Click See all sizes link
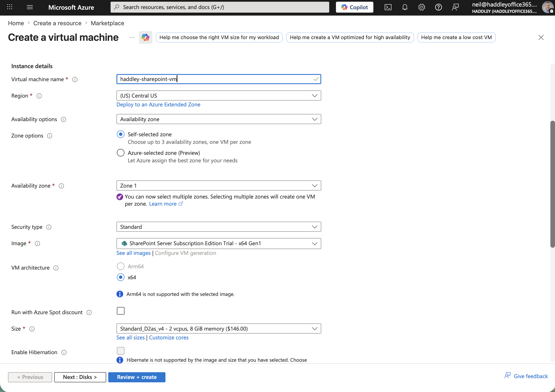The image size is (555, 392). pyautogui.click(x=131, y=338)
